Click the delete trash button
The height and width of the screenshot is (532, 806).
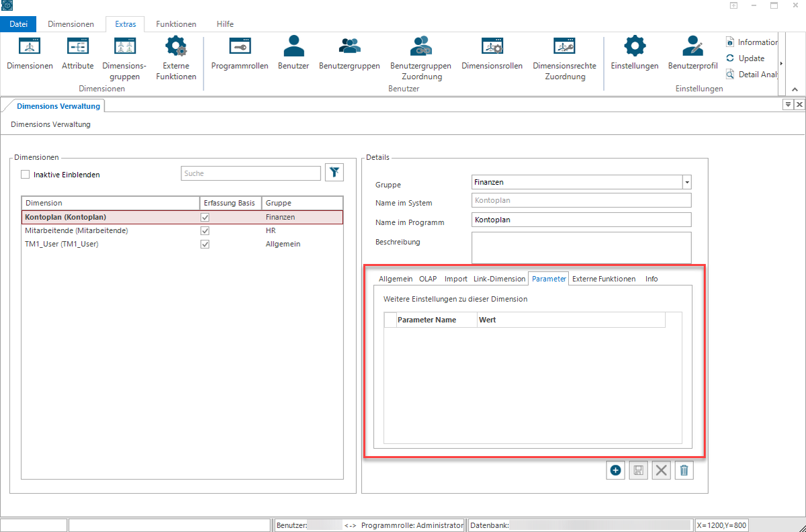pyautogui.click(x=684, y=470)
